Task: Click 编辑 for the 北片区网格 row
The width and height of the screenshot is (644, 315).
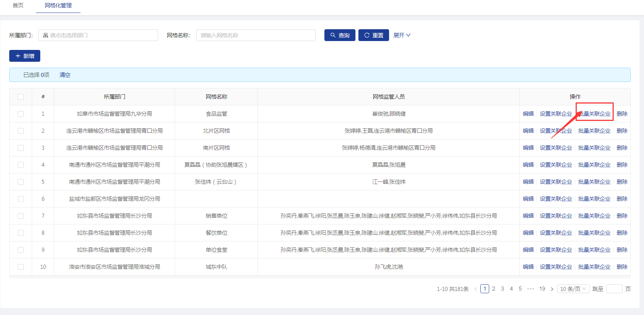Action: coord(528,131)
